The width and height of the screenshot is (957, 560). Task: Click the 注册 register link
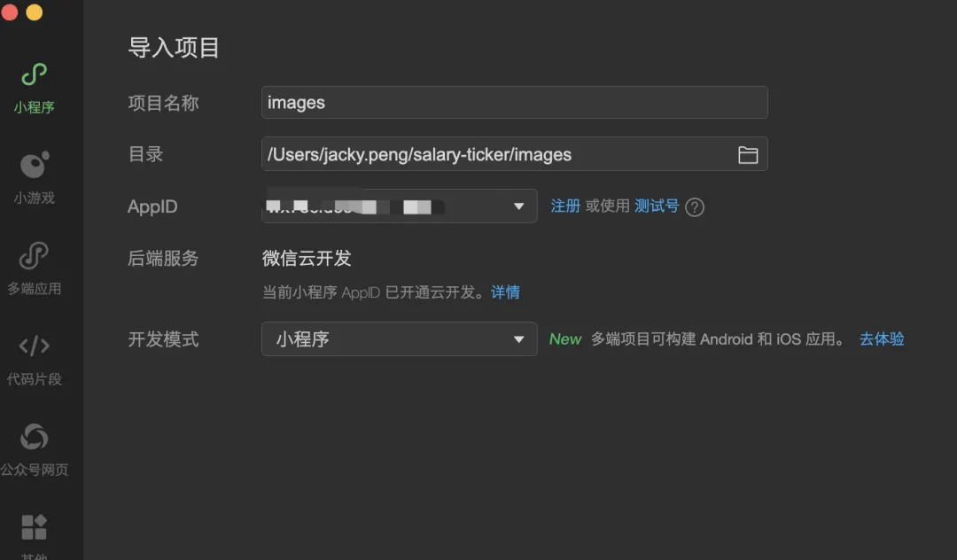(565, 206)
